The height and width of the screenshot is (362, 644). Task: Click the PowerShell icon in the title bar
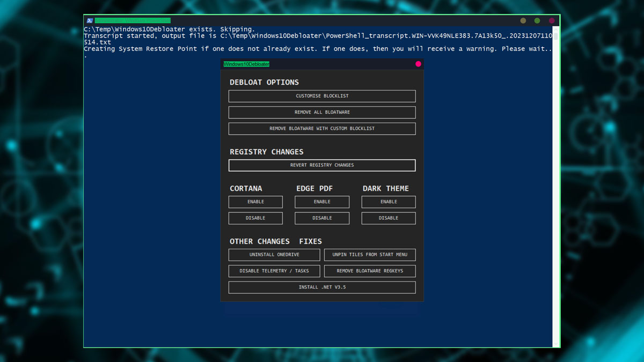(90, 19)
